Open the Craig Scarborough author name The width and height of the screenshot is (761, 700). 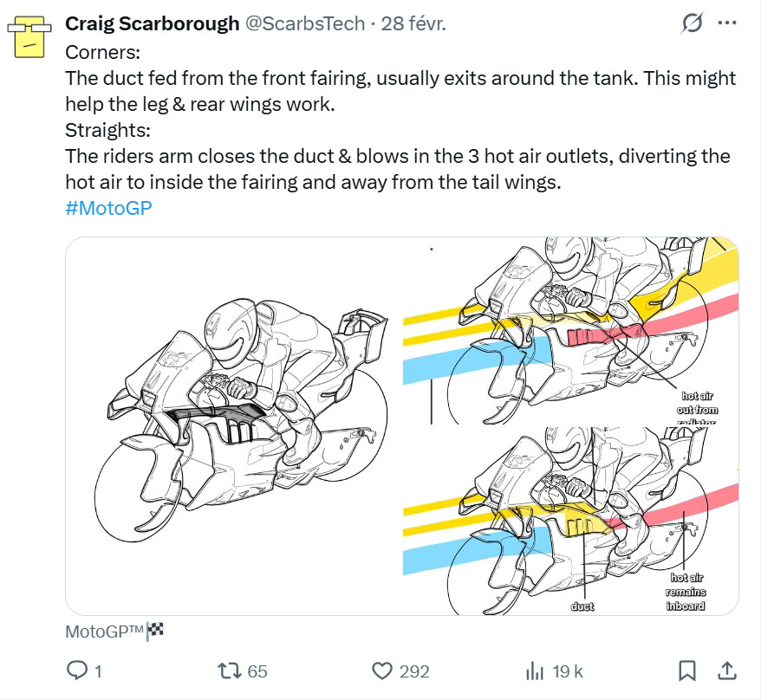pos(153,24)
